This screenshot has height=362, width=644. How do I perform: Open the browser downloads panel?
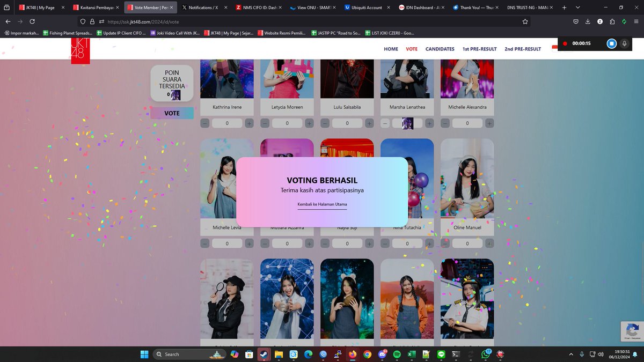click(x=588, y=21)
